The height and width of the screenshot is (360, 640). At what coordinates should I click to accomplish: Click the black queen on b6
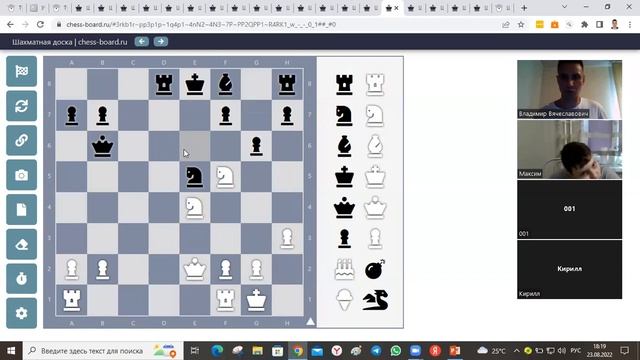tap(102, 146)
